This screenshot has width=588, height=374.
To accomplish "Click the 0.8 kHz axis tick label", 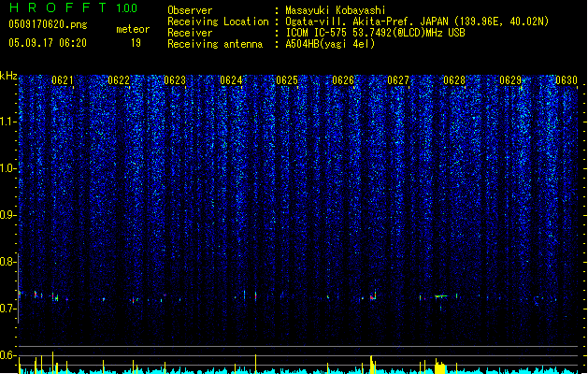I will pyautogui.click(x=7, y=262).
